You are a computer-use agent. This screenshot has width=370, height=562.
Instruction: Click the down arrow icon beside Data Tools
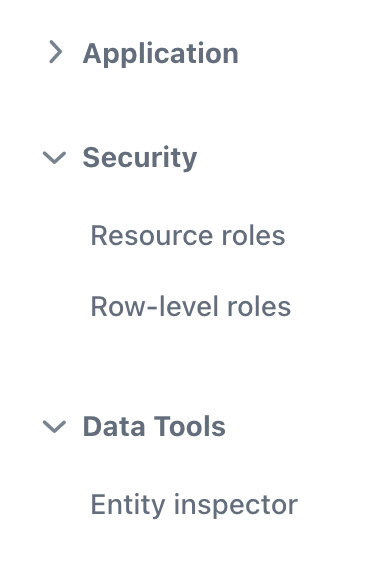click(x=54, y=427)
